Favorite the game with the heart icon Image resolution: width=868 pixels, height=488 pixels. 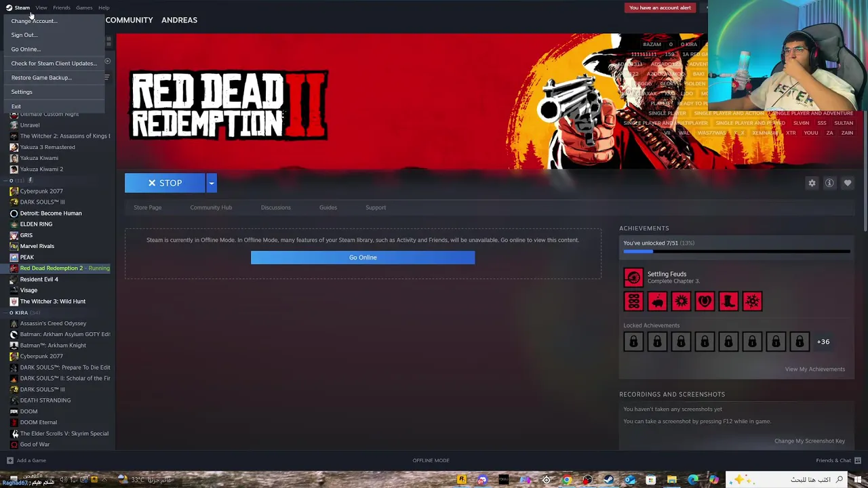coord(848,183)
